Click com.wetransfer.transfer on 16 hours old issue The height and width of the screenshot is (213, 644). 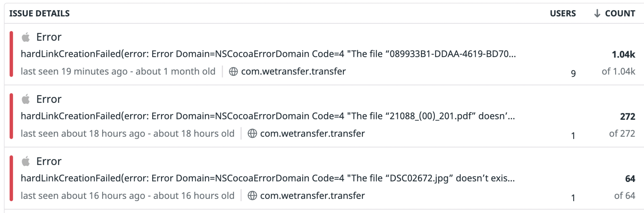point(312,196)
